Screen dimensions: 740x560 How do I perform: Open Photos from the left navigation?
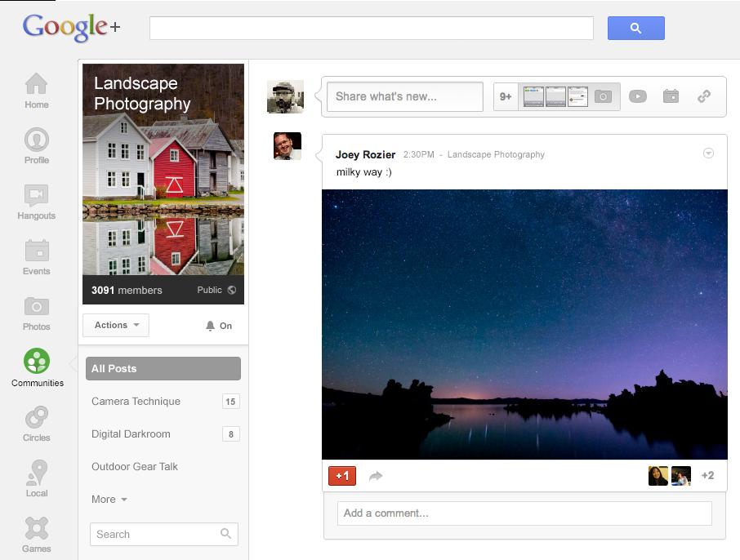[36, 307]
